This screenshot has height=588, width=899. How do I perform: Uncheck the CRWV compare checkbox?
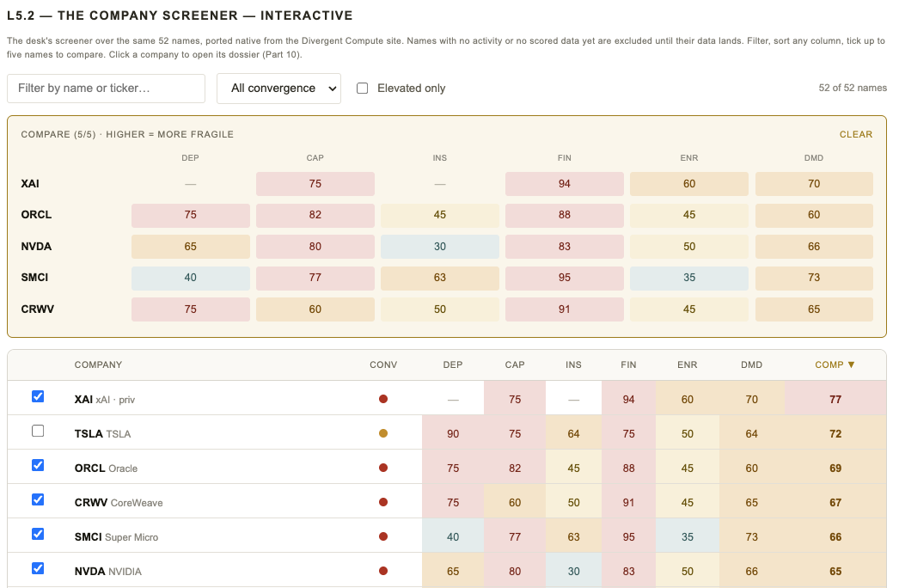(x=38, y=499)
